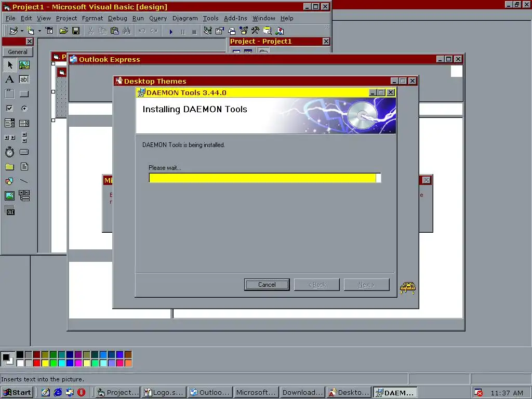Click Save Project floppy disk icon

76,31
